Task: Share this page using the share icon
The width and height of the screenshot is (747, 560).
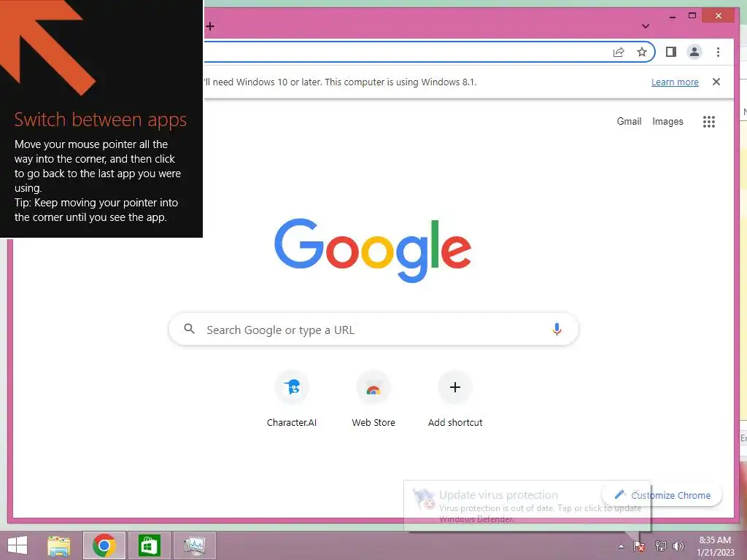Action: pos(619,52)
